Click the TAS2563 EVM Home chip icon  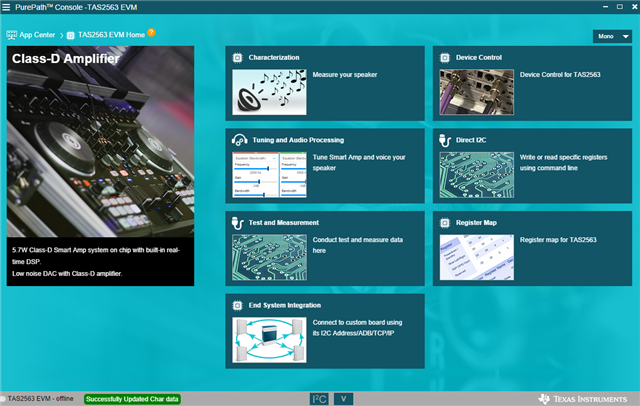(x=71, y=35)
